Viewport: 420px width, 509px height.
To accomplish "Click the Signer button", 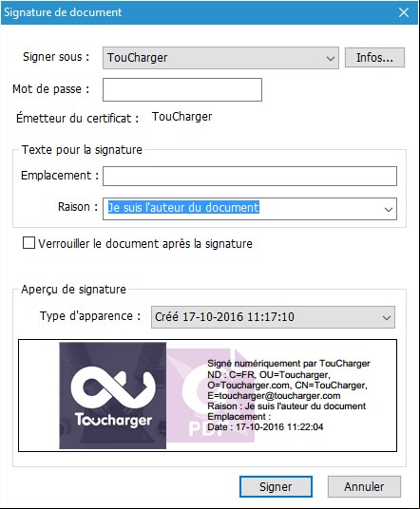I will coord(276,486).
